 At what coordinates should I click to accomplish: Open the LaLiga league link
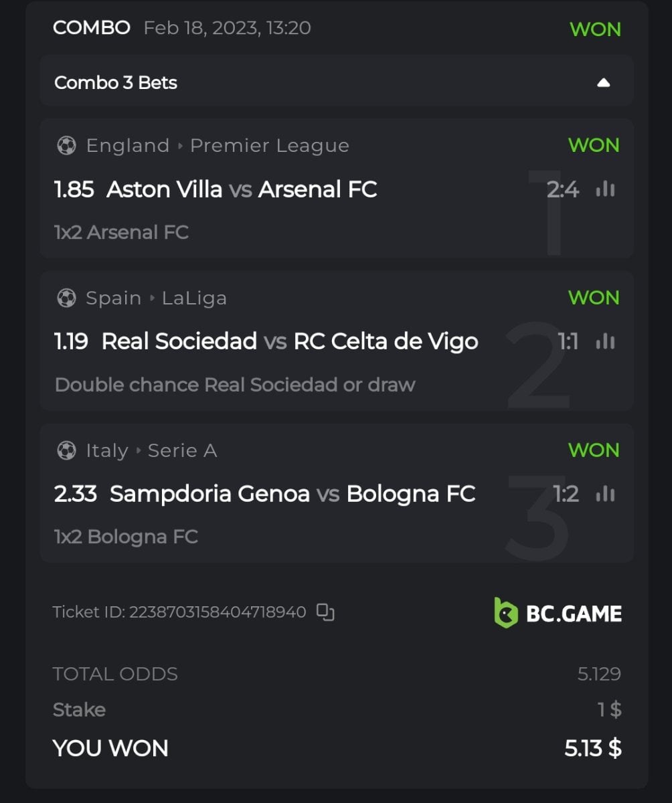pos(194,298)
